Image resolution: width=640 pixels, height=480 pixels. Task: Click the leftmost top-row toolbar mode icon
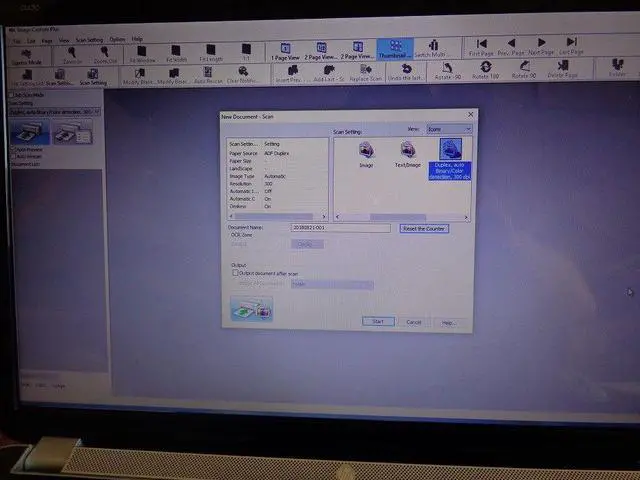point(26,57)
